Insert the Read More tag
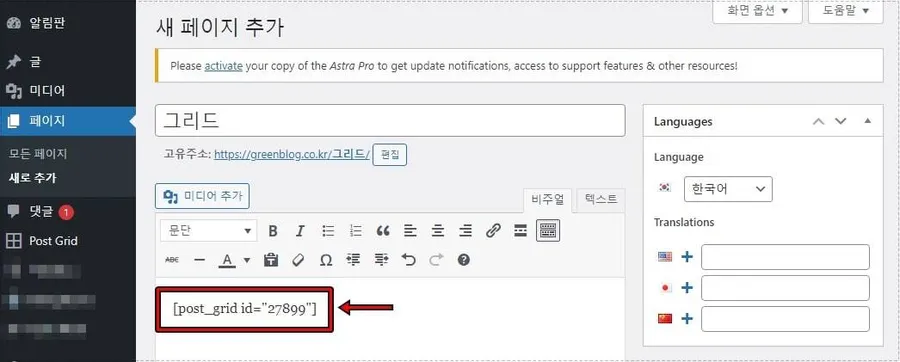900x362 pixels. point(521,231)
